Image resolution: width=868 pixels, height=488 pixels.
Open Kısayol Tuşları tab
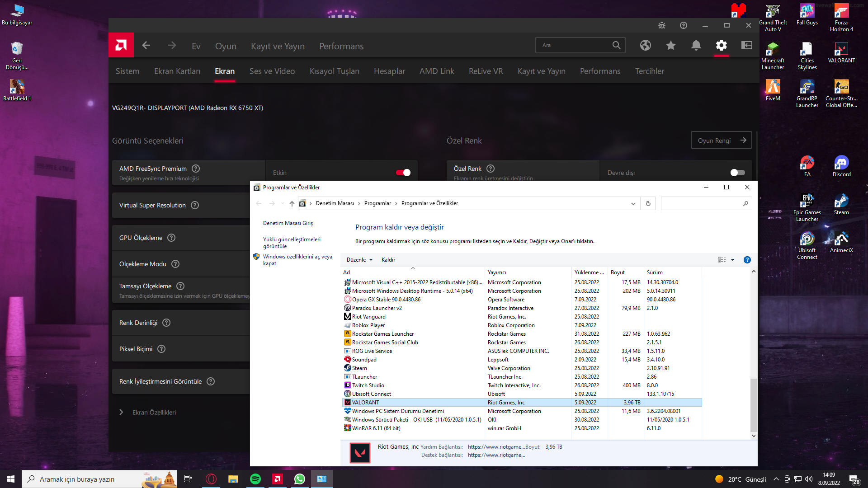click(x=335, y=71)
